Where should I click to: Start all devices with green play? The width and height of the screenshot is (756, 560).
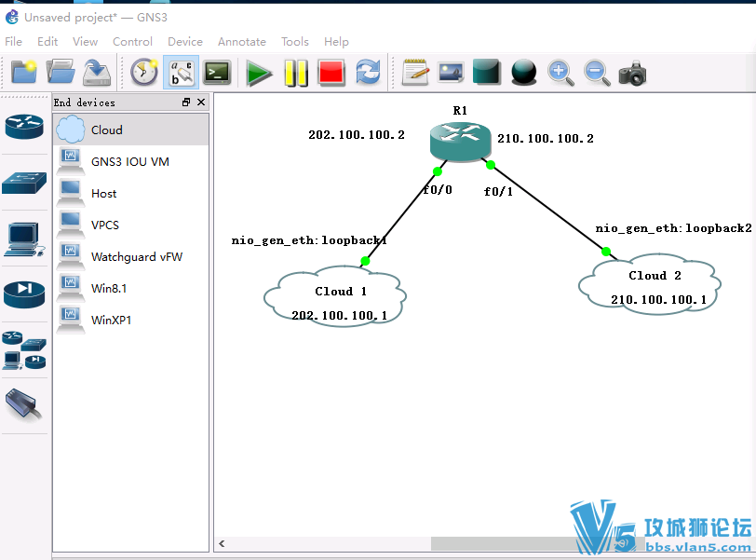click(259, 73)
